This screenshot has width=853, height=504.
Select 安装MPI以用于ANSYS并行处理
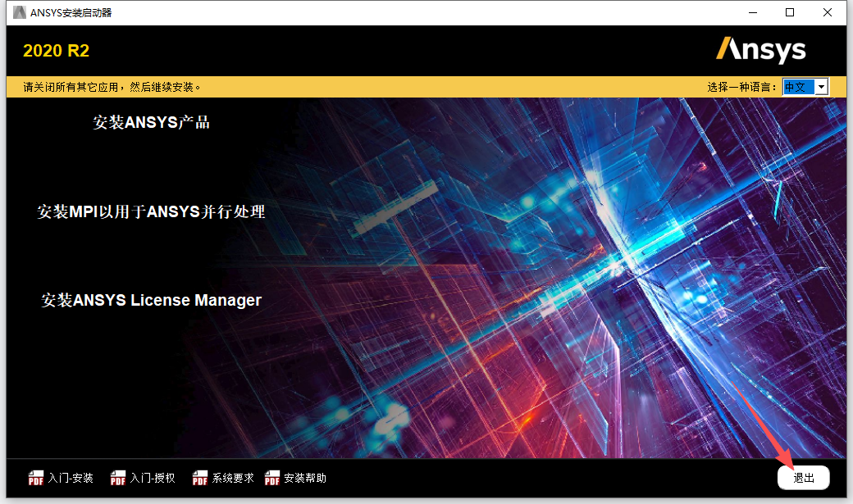click(150, 211)
